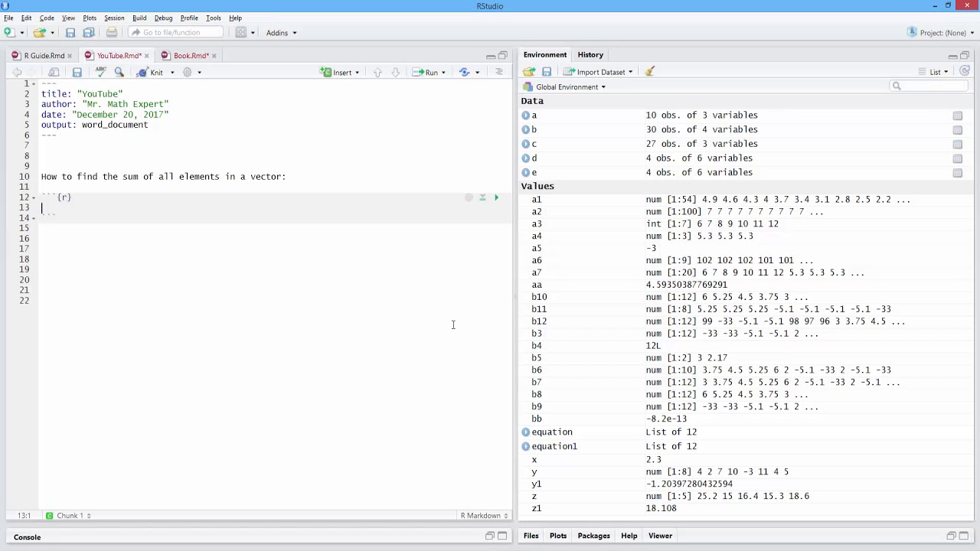This screenshot has height=551, width=980.
Task: Open the Addins dropdown
Action: [x=281, y=32]
